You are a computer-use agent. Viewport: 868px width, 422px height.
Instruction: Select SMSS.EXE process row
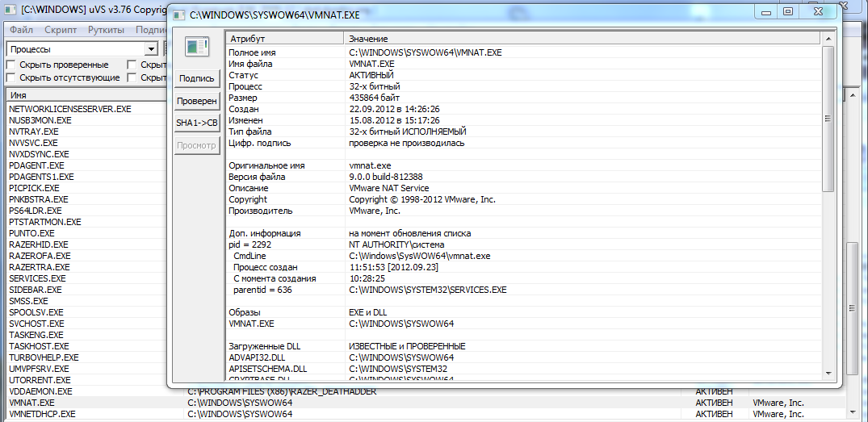tap(29, 301)
